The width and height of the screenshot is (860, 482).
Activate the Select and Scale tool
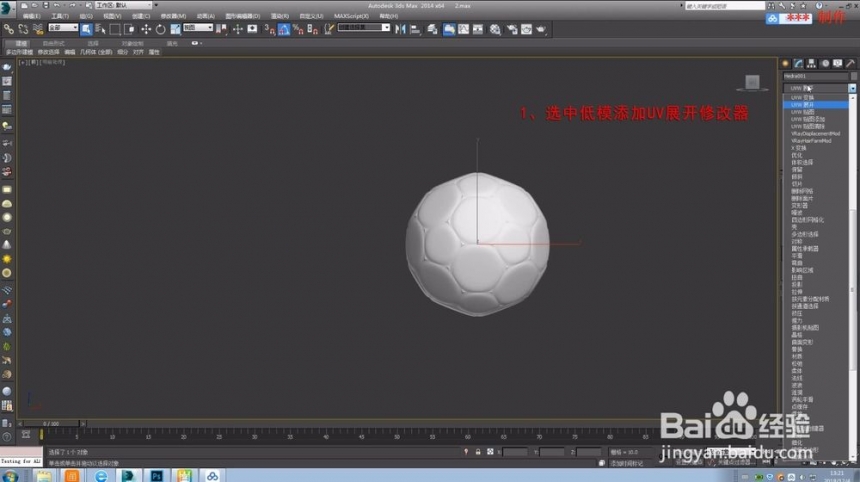(x=175, y=29)
